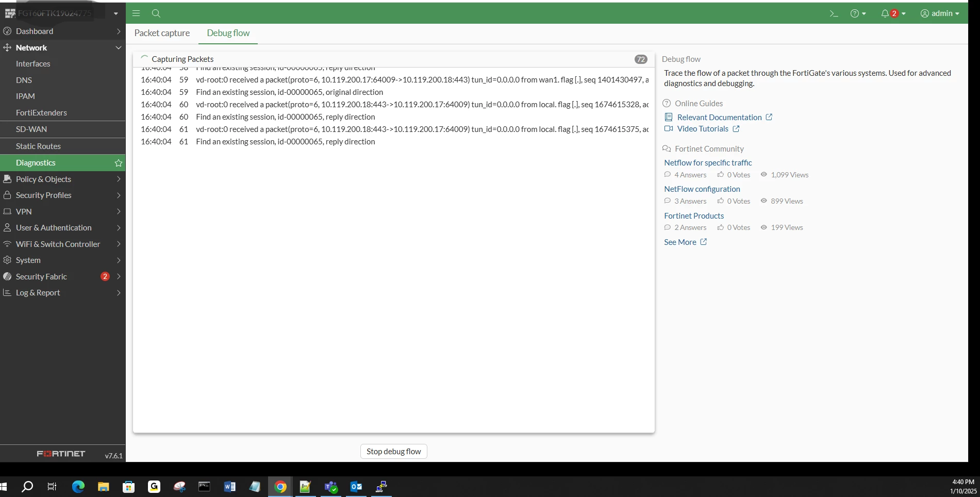Expand the Security Profiles chevron
The image size is (980, 497).
point(119,195)
